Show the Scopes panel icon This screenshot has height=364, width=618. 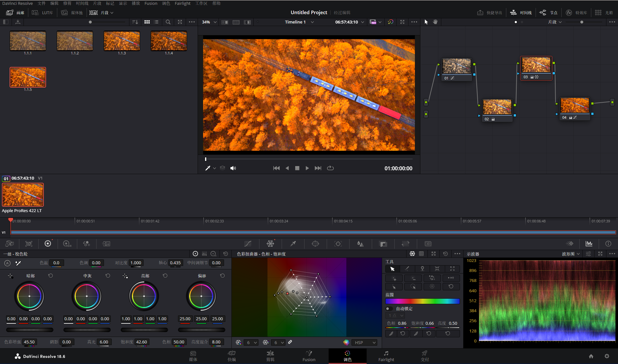tap(589, 244)
